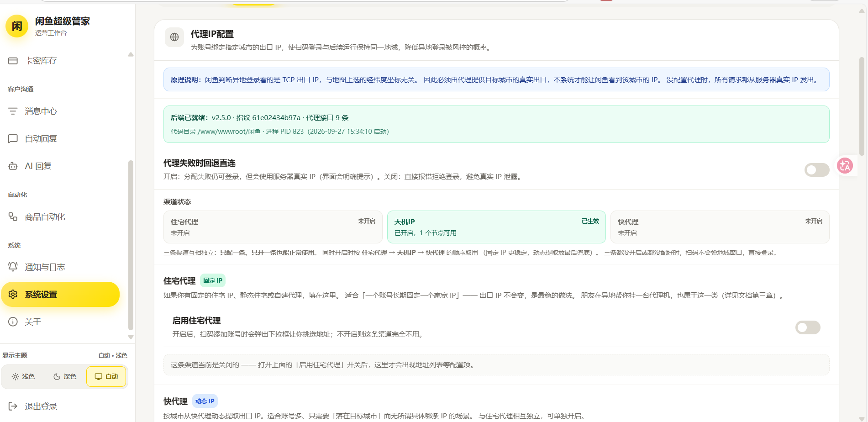The width and height of the screenshot is (868, 422).
Task: Click the 通知与日志 bell icon
Action: [13, 267]
